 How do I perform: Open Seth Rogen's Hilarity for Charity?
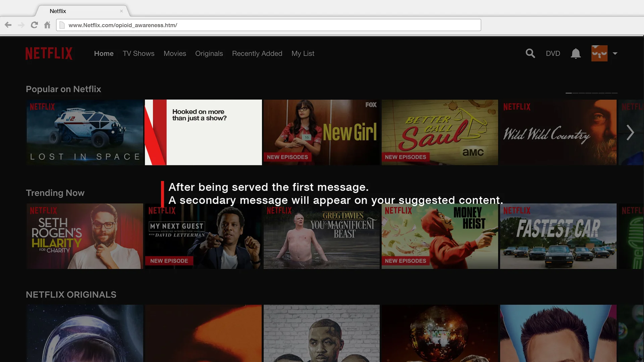click(85, 236)
